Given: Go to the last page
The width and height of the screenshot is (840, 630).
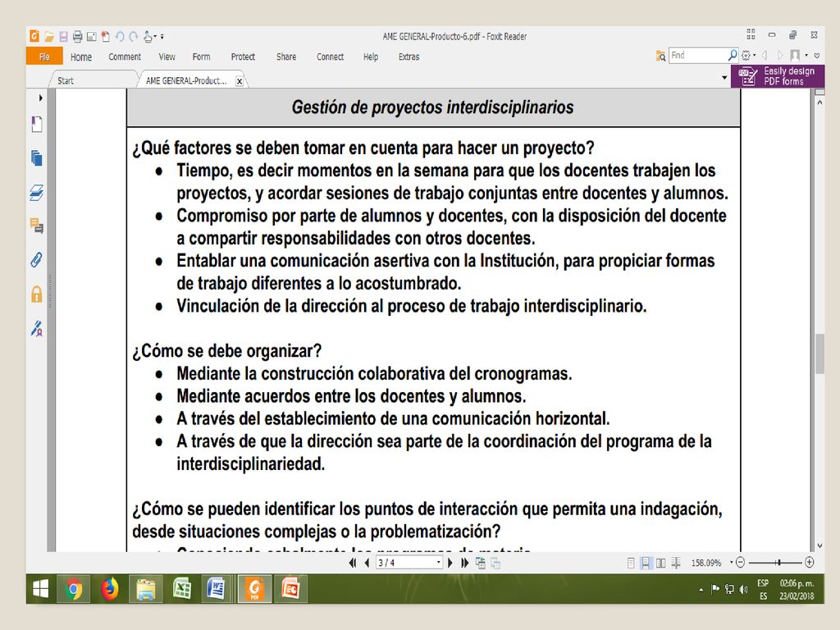Looking at the screenshot, I should tap(464, 563).
